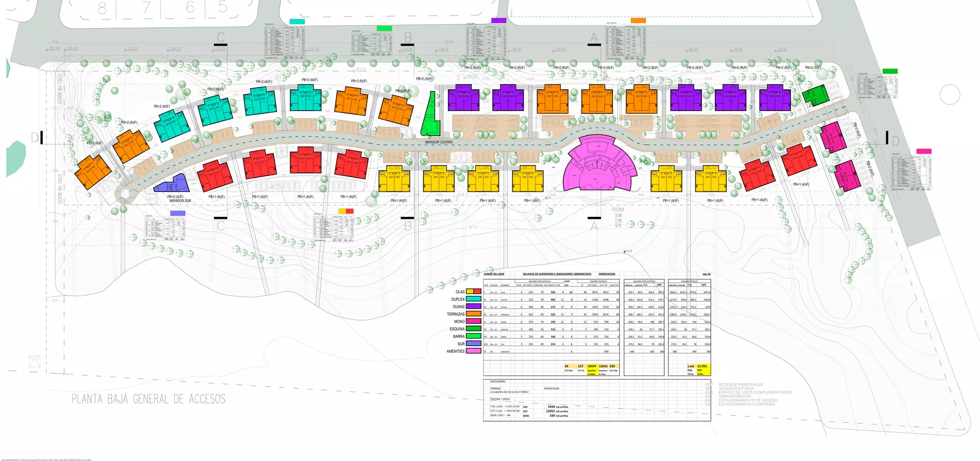Image resolution: width=980 pixels, height=461 pixels.
Task: Click the "Permitido + premio" line
Action: 500,399
